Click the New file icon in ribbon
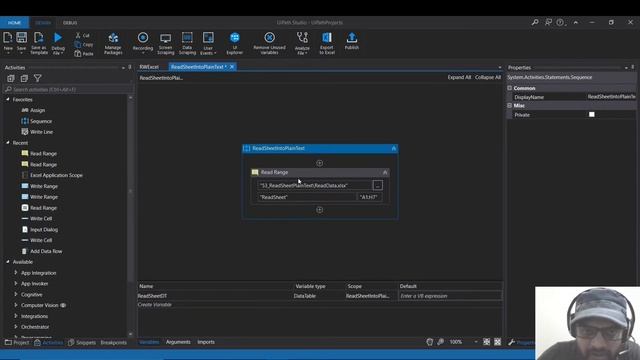Image resolution: width=640 pixels, height=360 pixels. (8, 38)
